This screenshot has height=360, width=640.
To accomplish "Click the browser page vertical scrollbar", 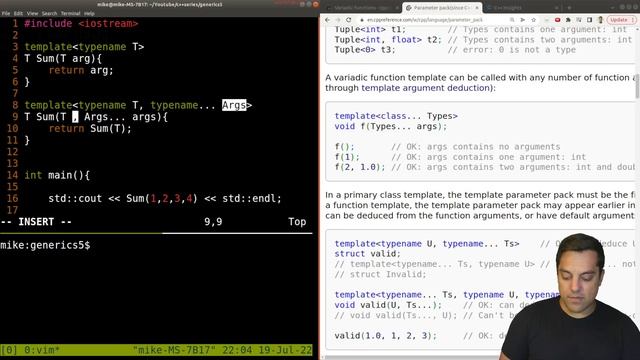I will tap(637, 87).
